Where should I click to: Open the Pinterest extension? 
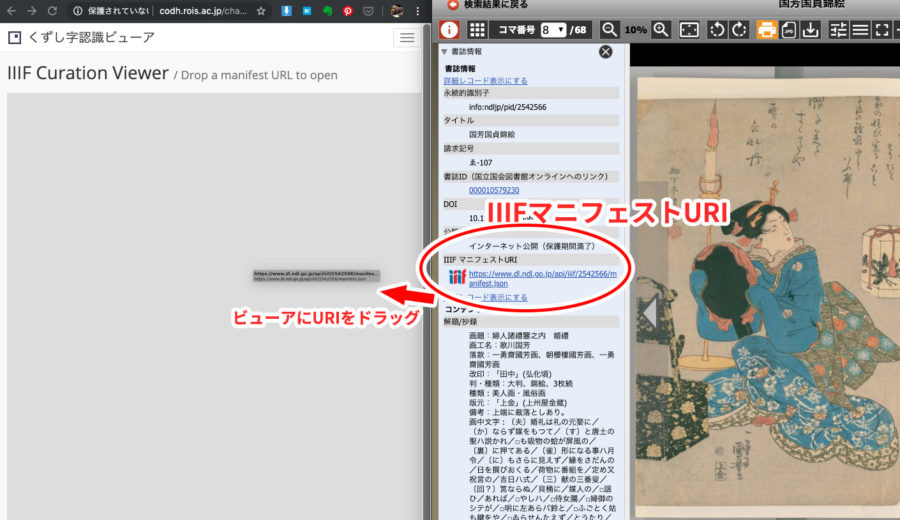[x=348, y=11]
